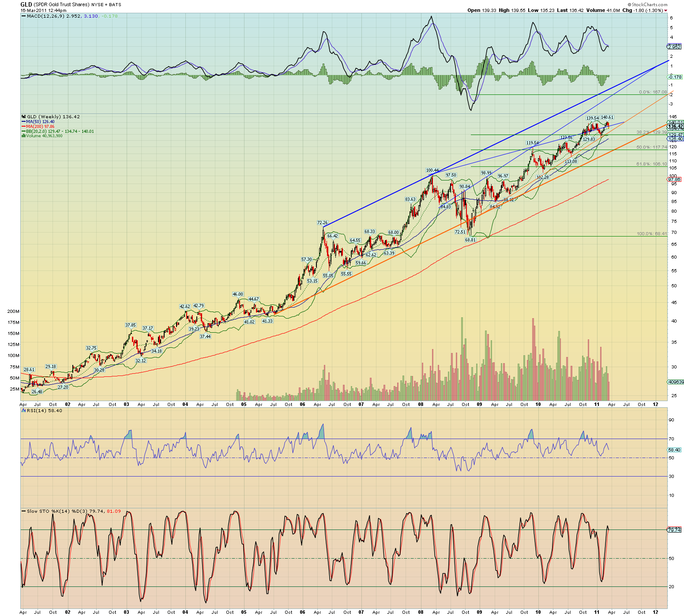The width and height of the screenshot is (684, 616).
Task: Click the 98.99 peak price annotation
Action: [x=486, y=173]
